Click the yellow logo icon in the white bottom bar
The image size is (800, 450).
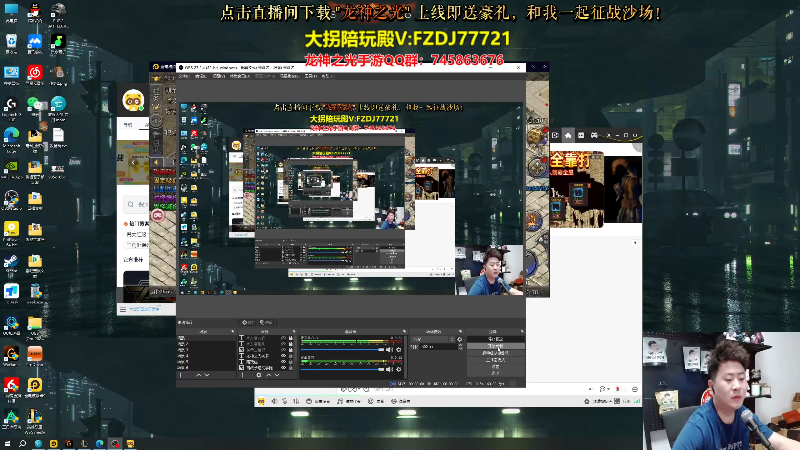point(261,401)
